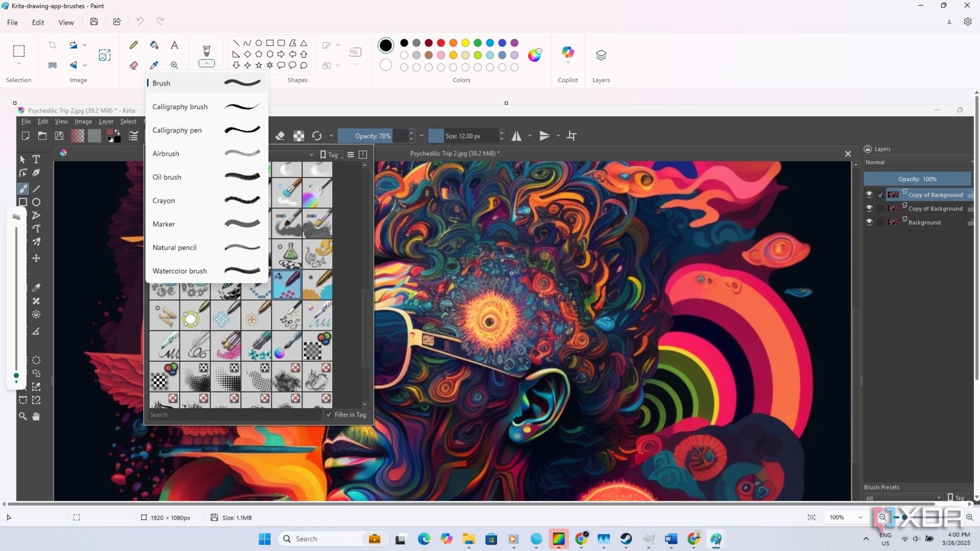Open the Normal blending mode dropdown
Viewport: 980px width, 551px height.
(x=918, y=162)
